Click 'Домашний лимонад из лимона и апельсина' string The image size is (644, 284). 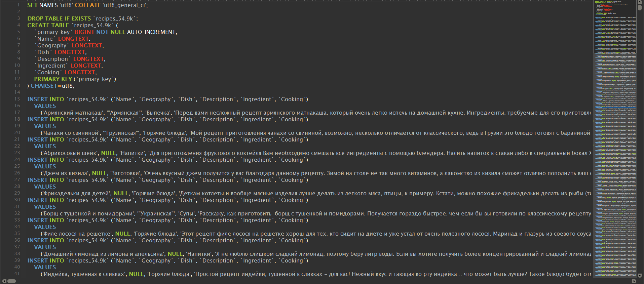[104, 254]
